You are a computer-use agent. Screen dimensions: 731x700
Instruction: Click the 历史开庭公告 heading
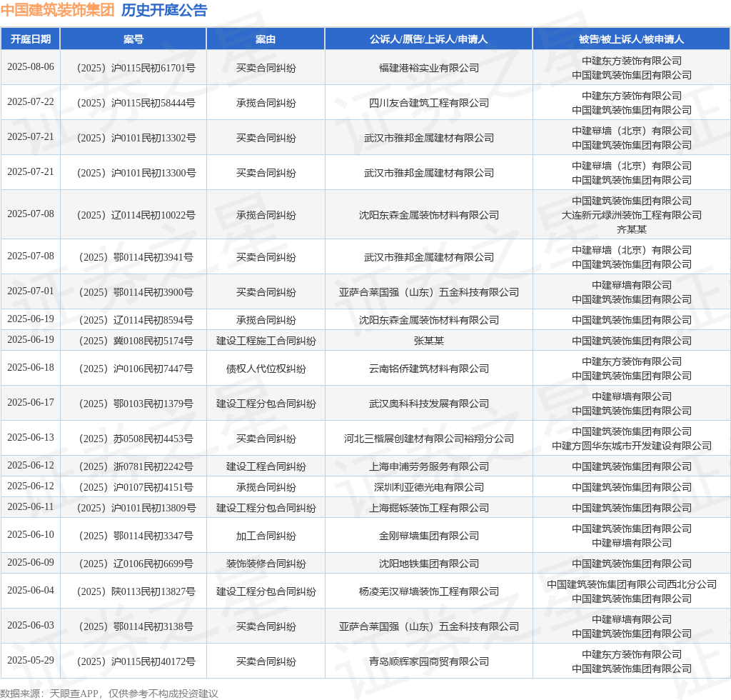click(x=164, y=10)
